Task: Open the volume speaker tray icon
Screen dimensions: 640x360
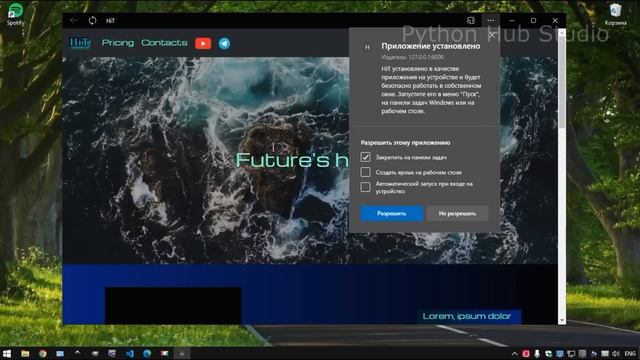Action: (x=616, y=353)
